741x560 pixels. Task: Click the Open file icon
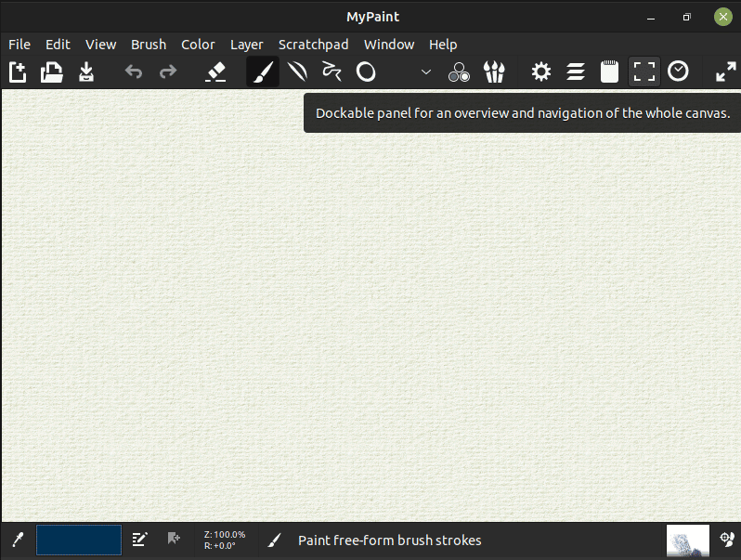[x=51, y=72]
